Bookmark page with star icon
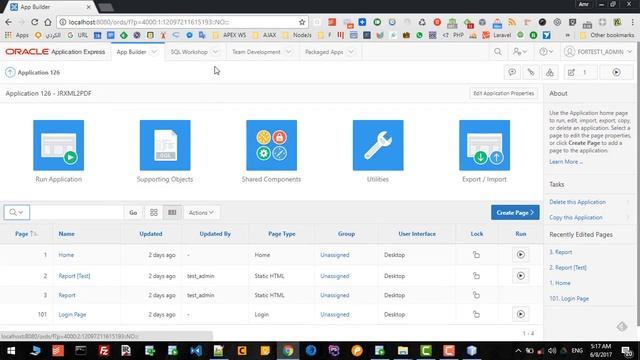The image size is (640, 360). tap(302, 22)
